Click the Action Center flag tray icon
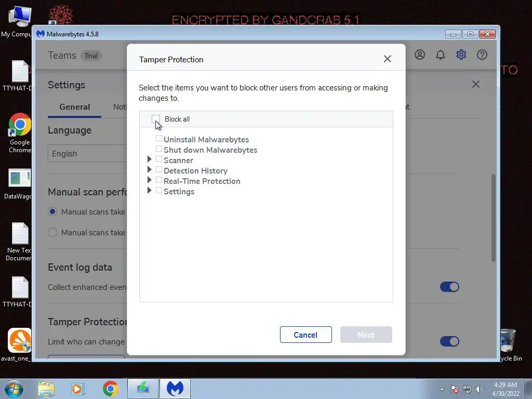Viewport: 532px width, 399px height. point(455,389)
